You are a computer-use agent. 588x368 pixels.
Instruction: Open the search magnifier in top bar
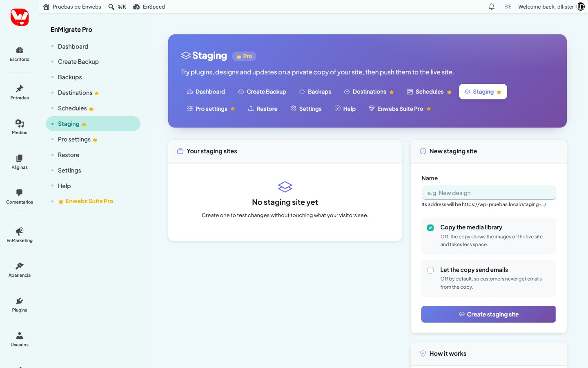click(x=111, y=7)
